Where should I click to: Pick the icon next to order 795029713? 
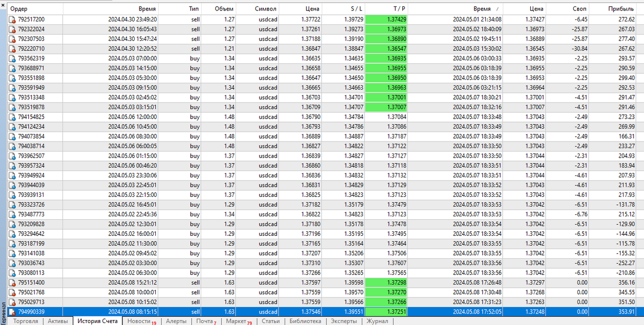(x=12, y=302)
